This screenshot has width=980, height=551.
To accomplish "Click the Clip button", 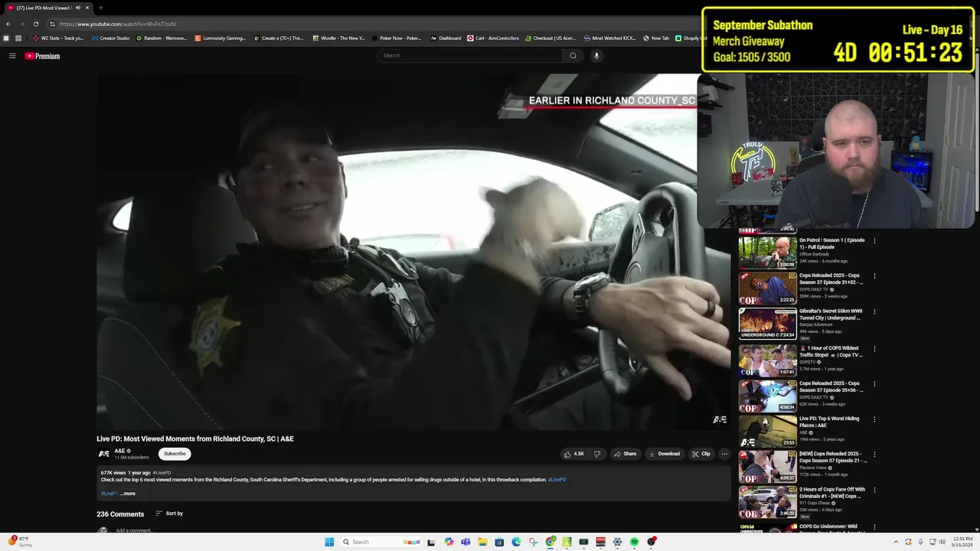I will pos(701,454).
